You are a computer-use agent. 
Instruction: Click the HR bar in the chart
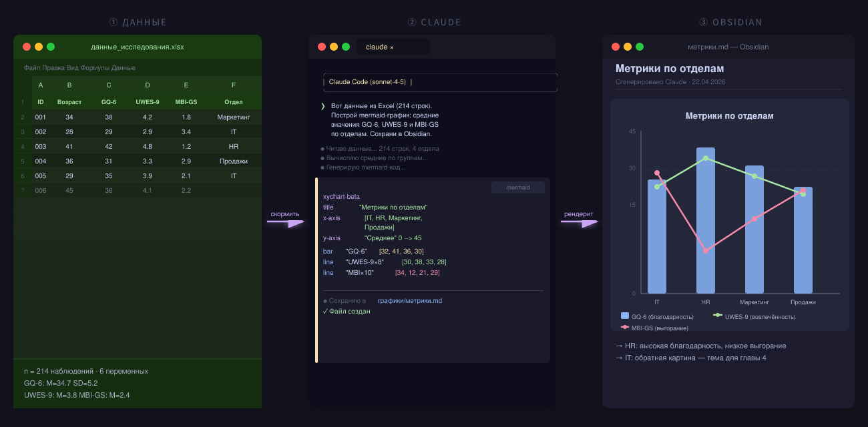[x=706, y=220]
